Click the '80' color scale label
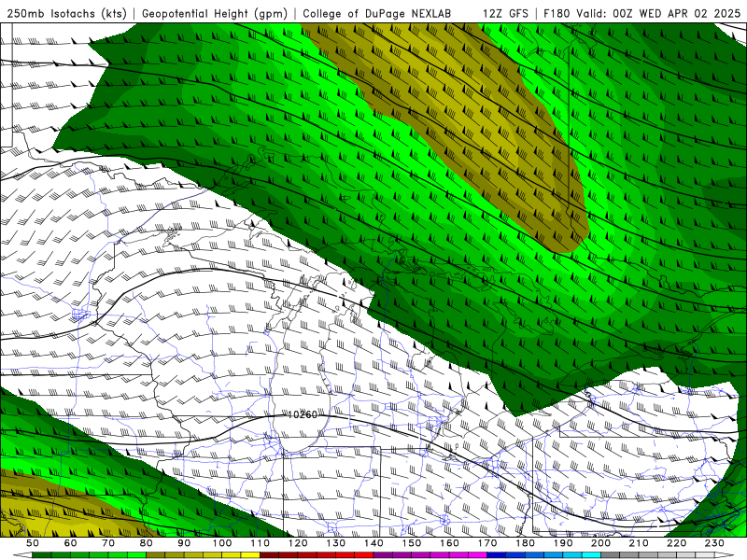This screenshot has width=747, height=560. tap(147, 543)
